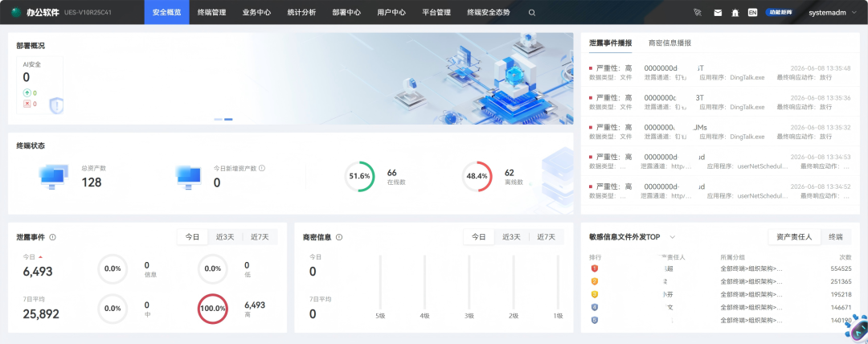Open the mail envelope messages icon
Image resolution: width=868 pixels, height=344 pixels.
tap(718, 12)
